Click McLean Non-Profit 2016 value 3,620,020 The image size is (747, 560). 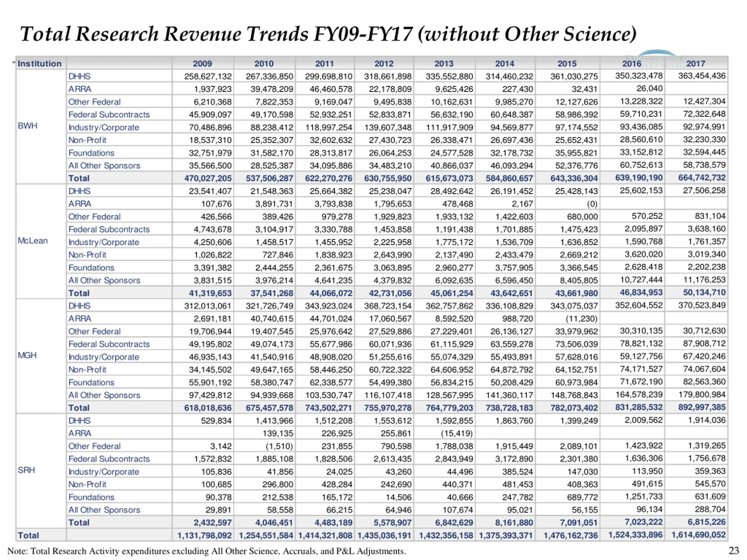[643, 254]
